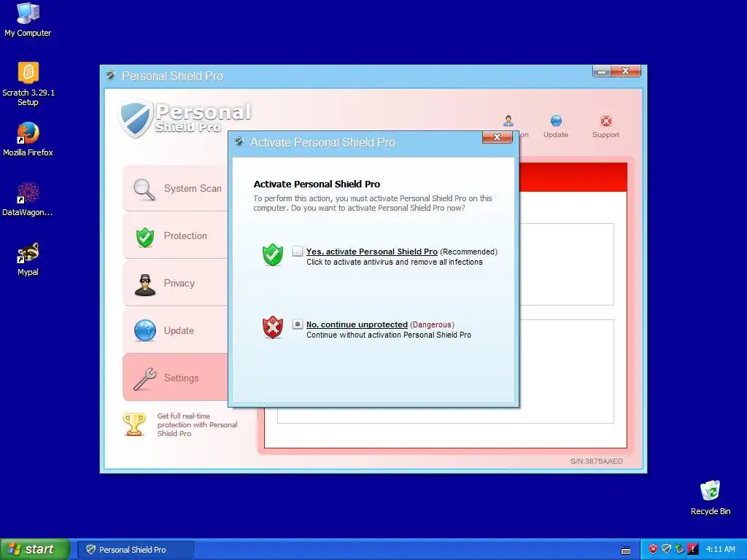Click Get full real-time protection text
This screenshot has width=747, height=560.
(197, 424)
